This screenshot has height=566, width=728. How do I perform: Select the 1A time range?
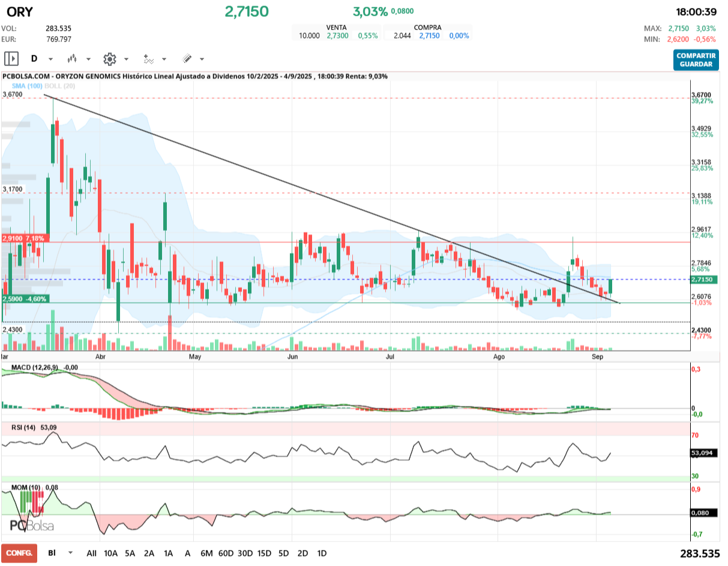(x=168, y=553)
